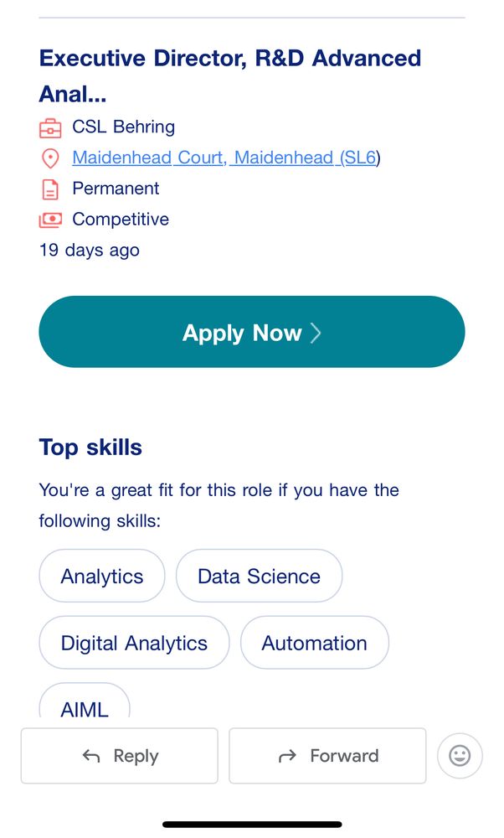Click the banknote salary icon
The height and width of the screenshot is (838, 504).
[x=50, y=220]
